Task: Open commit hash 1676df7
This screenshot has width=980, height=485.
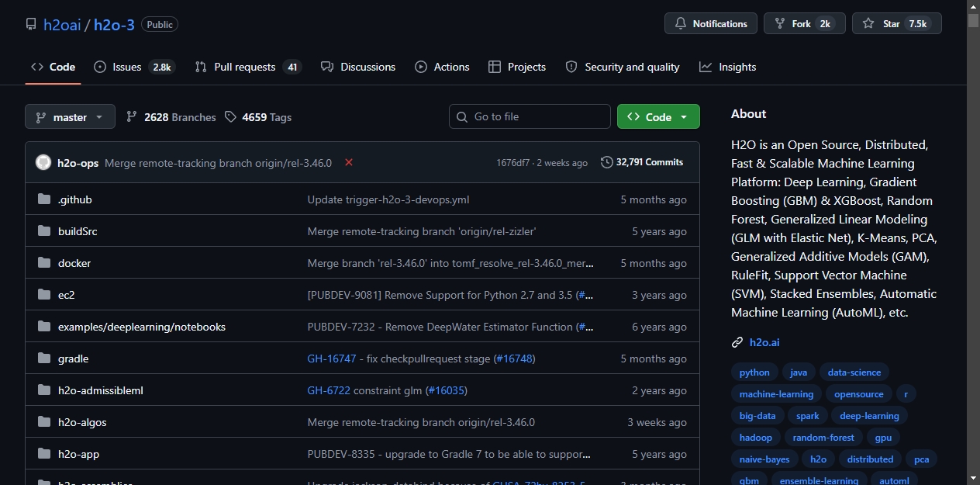Action: click(x=513, y=163)
